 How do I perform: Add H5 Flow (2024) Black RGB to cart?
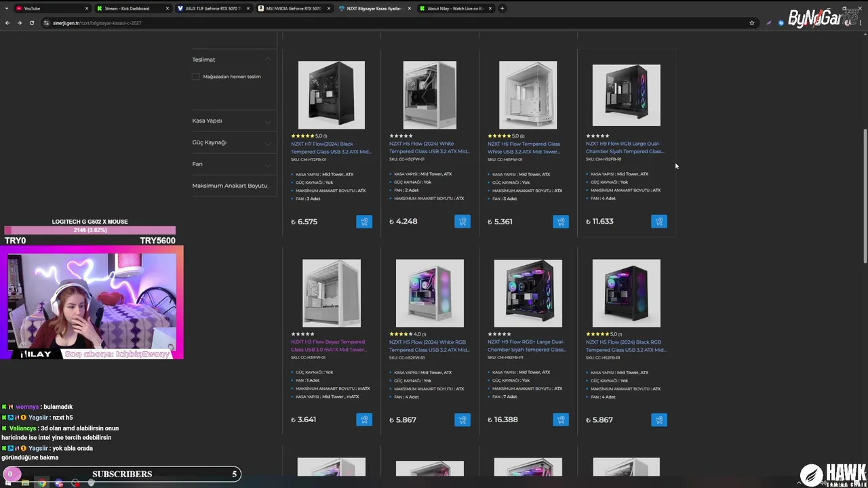tap(659, 420)
